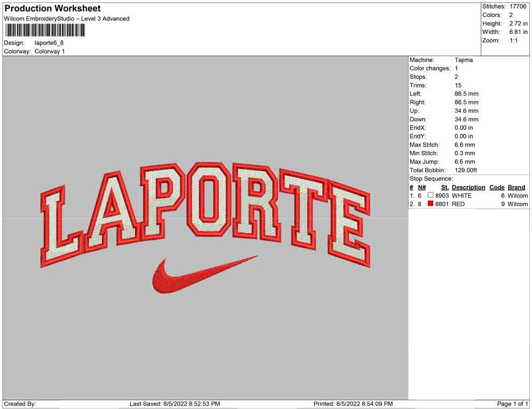
Task: Click the 'Down:' label
Action: click(418, 119)
